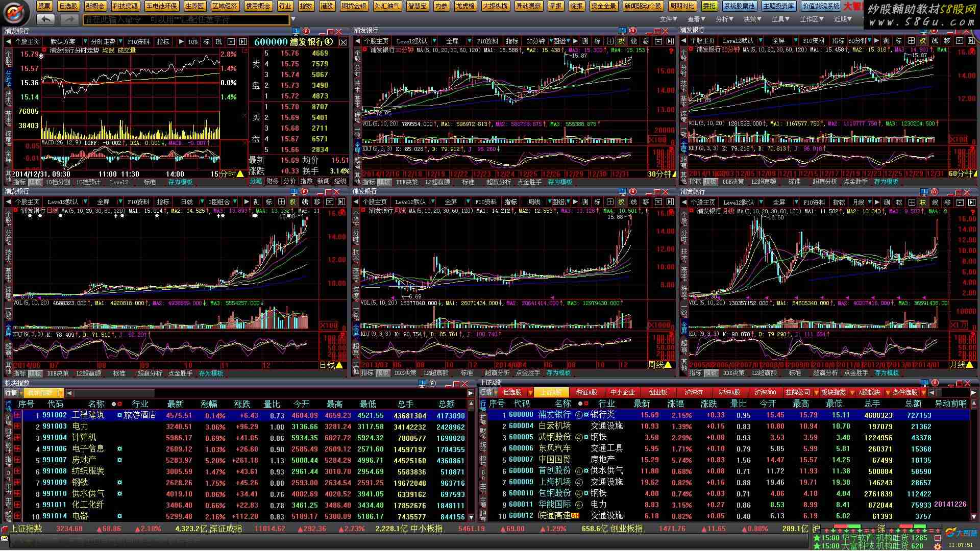Expand row 991007 房地产 plus icon
Screen dimensions: 980x551
(x=18, y=460)
